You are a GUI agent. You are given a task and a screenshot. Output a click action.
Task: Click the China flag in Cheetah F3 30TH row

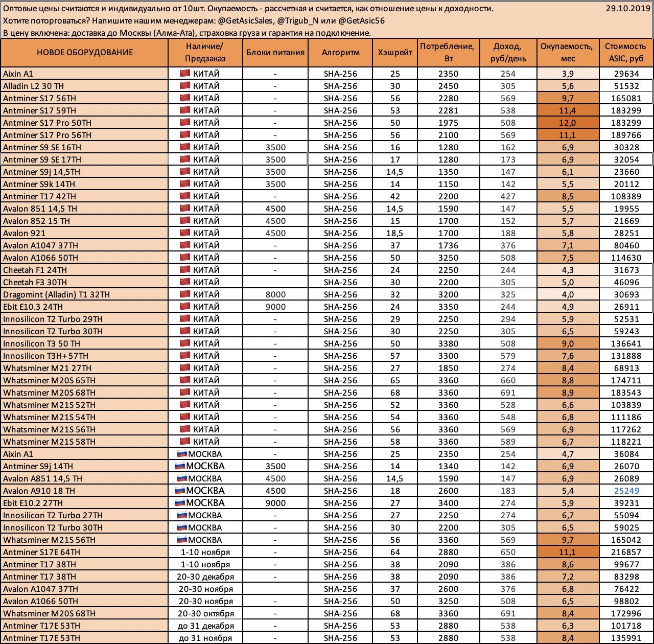point(185,282)
